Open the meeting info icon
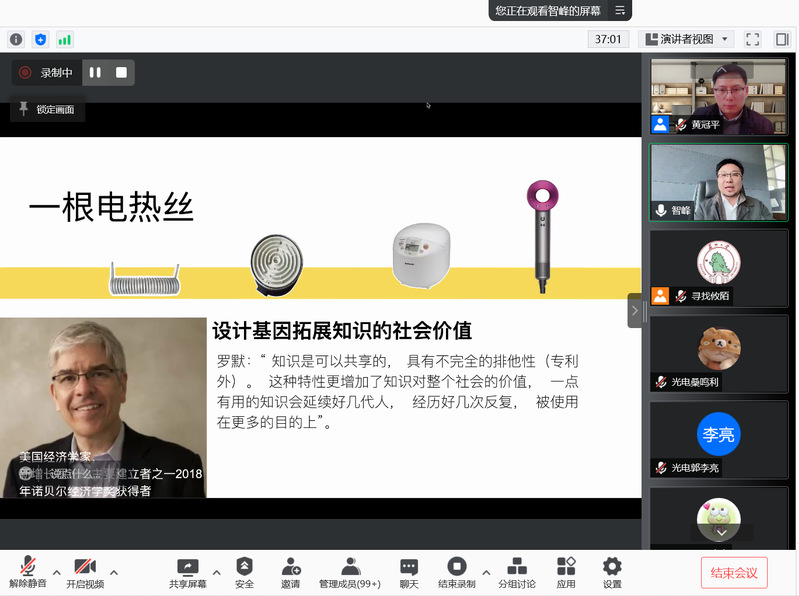 tap(16, 39)
